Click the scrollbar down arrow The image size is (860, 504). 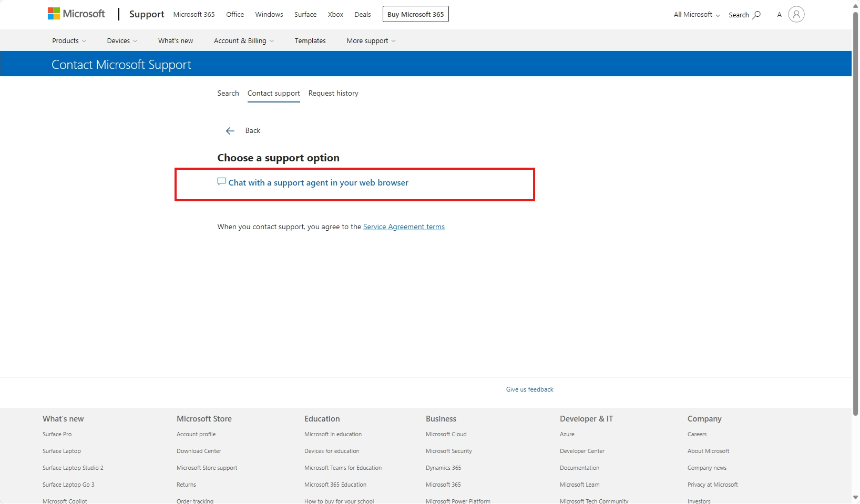coord(856,498)
